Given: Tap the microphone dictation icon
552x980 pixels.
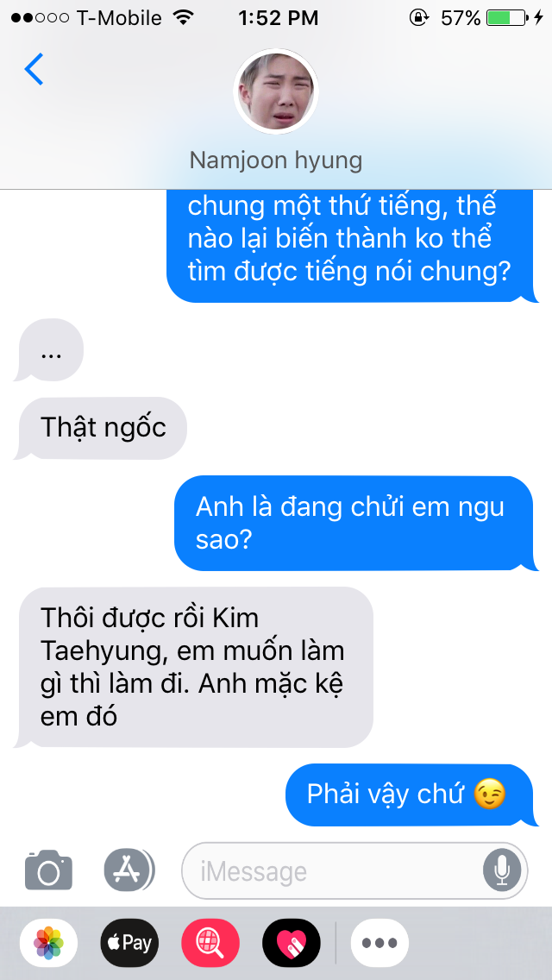Looking at the screenshot, I should tap(502, 870).
